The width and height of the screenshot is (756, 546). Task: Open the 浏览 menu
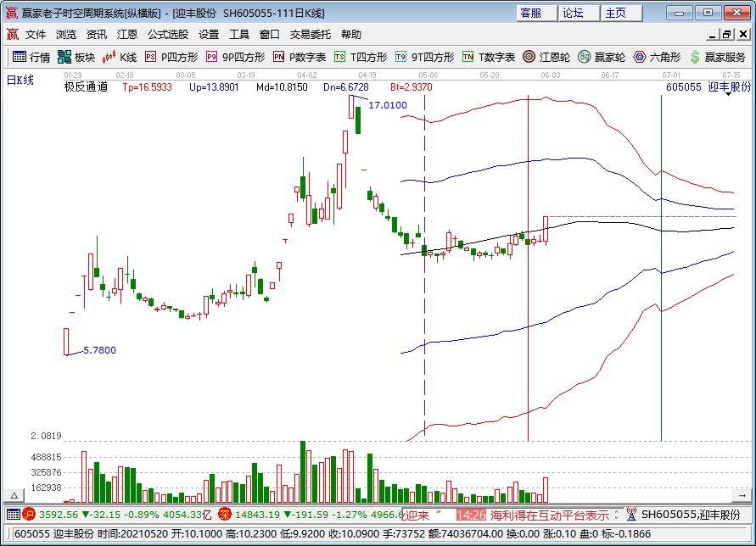66,34
